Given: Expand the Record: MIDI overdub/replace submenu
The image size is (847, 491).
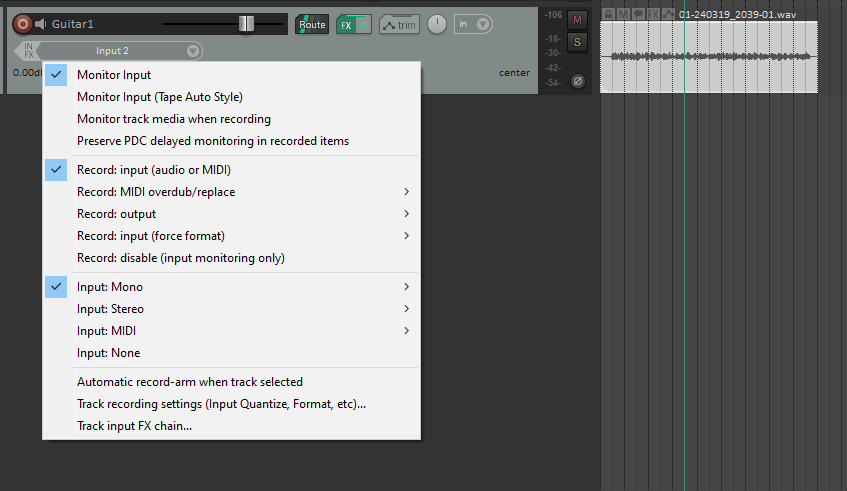Looking at the screenshot, I should click(156, 192).
